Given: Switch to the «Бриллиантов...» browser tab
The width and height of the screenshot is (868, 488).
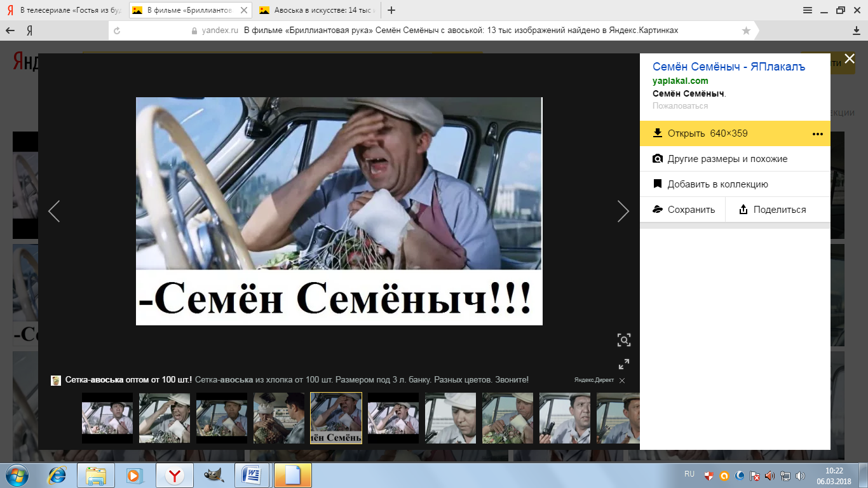Looking at the screenshot, I should click(189, 10).
